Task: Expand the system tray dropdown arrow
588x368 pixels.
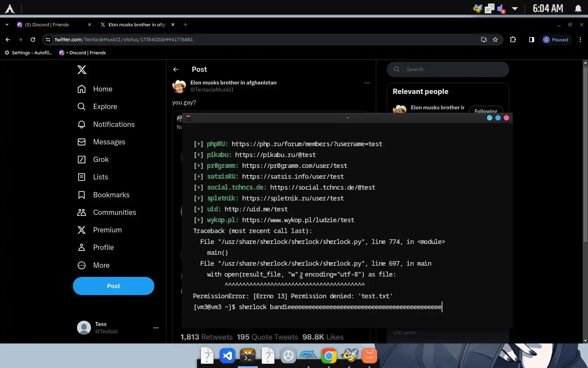Action: click(x=514, y=8)
